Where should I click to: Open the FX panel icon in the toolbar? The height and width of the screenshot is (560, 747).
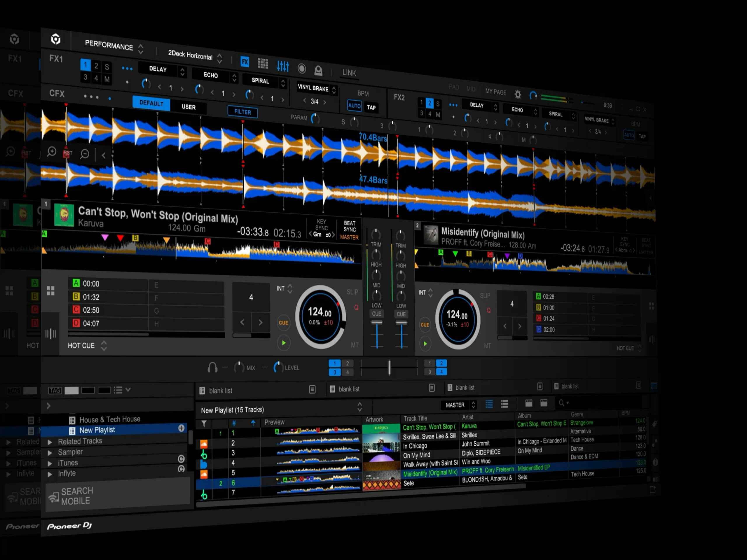[245, 62]
